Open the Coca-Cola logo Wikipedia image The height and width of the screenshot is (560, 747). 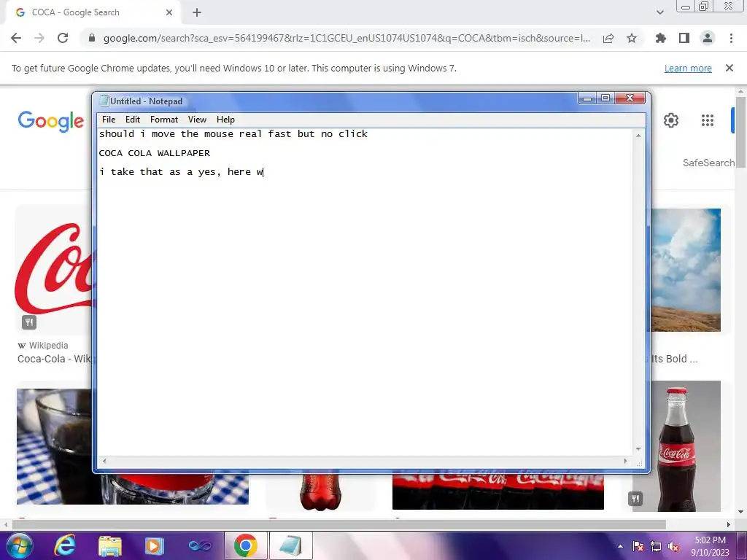click(53, 269)
